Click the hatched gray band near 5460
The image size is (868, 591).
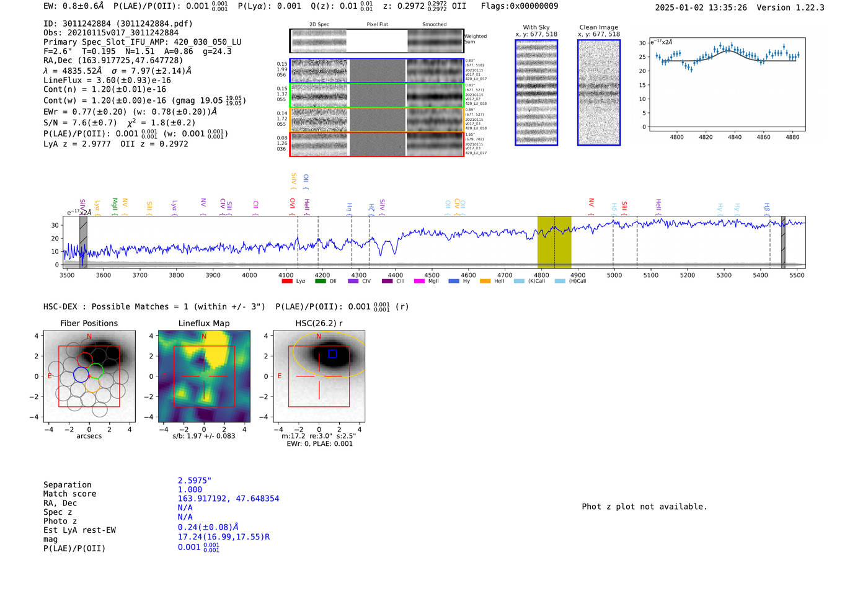(783, 242)
